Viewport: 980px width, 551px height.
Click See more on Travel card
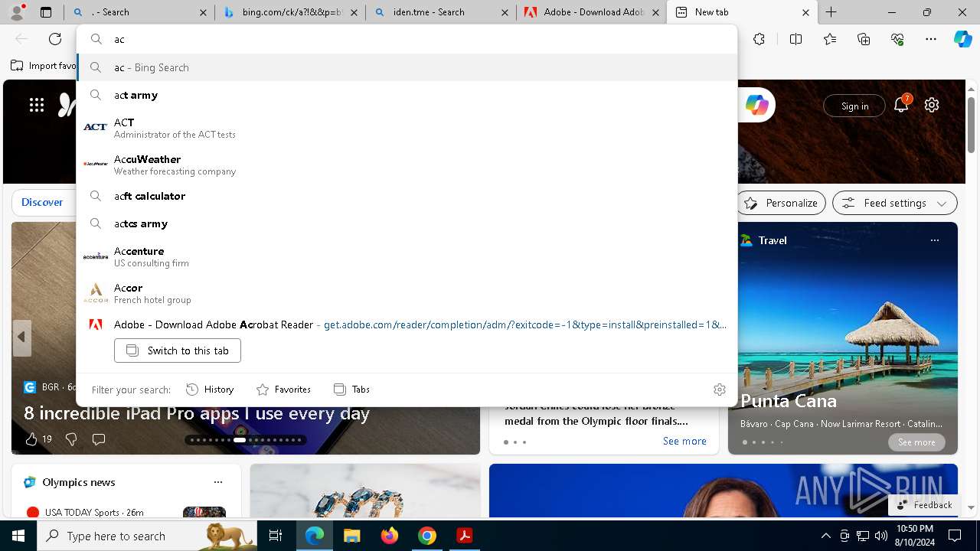point(916,442)
